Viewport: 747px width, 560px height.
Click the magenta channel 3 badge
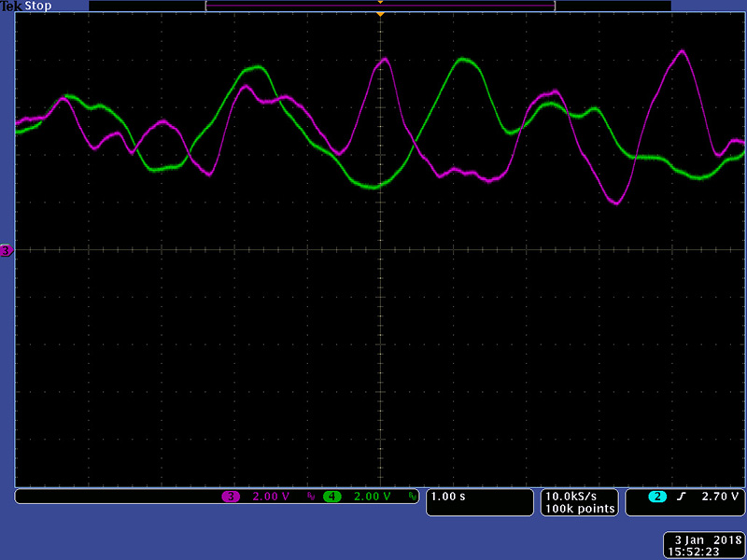click(231, 497)
